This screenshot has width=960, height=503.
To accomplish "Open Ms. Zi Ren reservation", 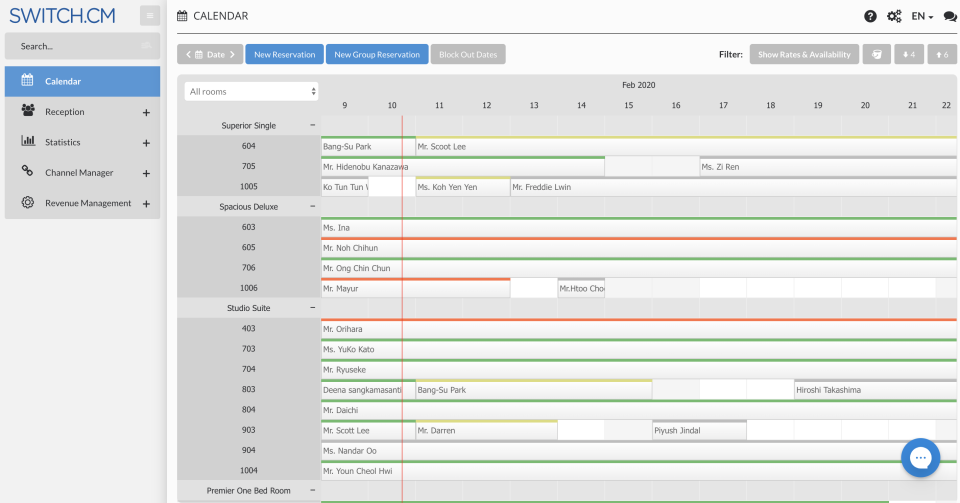I will tap(828, 166).
